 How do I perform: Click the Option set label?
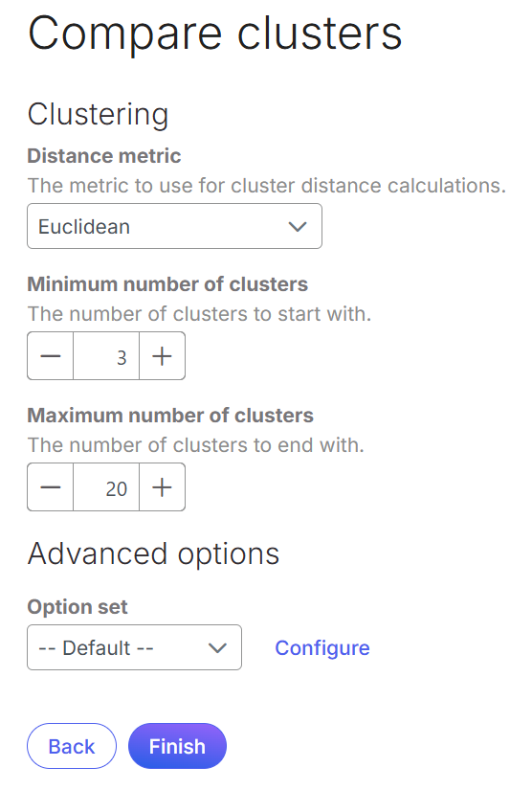coord(78,606)
